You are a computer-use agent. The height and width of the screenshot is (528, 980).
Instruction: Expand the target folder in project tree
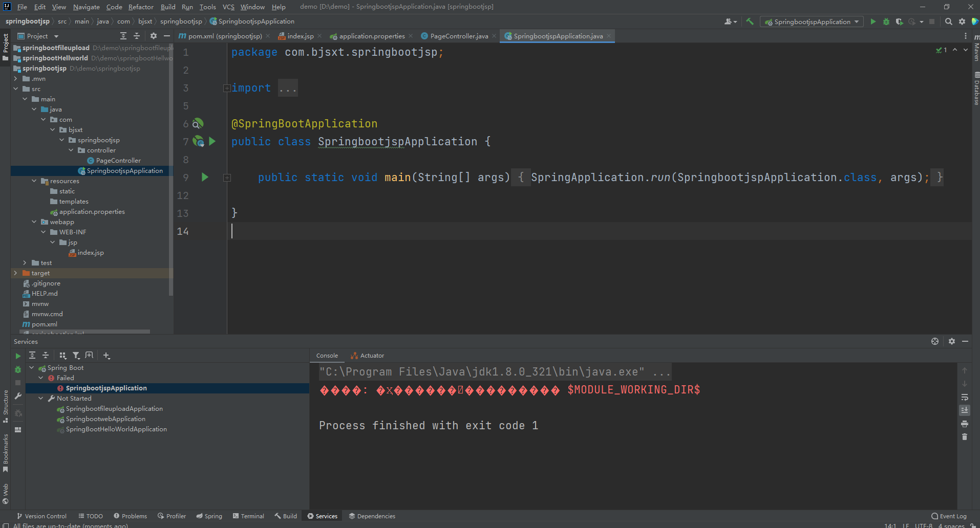point(16,273)
